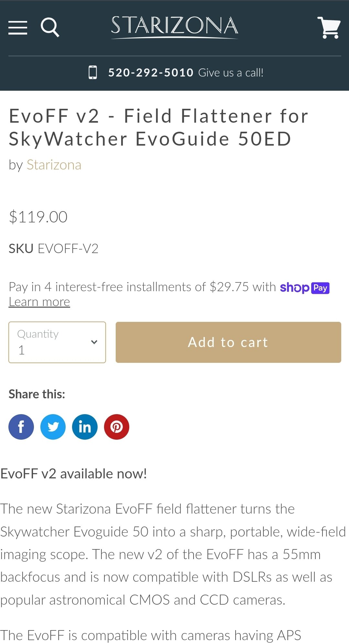Click the $119.00 price text
Viewport: 349px width, 644px height.
coord(38,217)
